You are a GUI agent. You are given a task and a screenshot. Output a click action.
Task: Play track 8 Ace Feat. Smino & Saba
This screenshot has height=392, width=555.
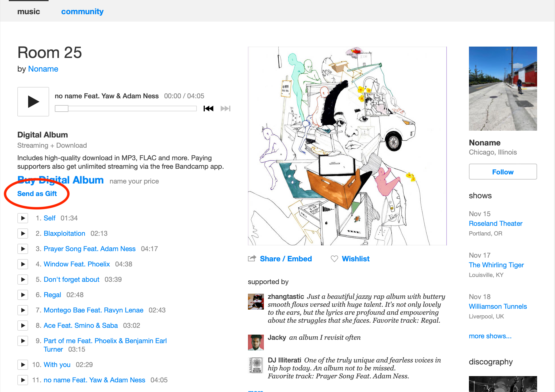[23, 326]
